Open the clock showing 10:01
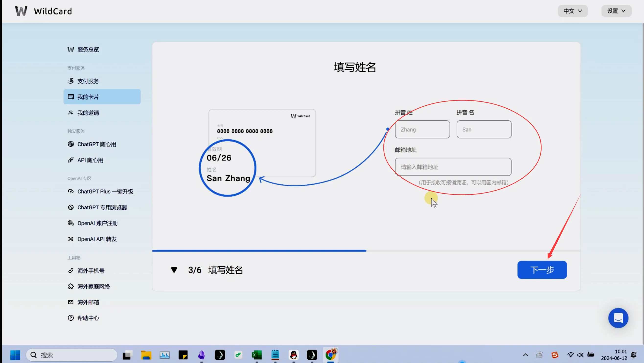This screenshot has width=644, height=363. pyautogui.click(x=614, y=355)
